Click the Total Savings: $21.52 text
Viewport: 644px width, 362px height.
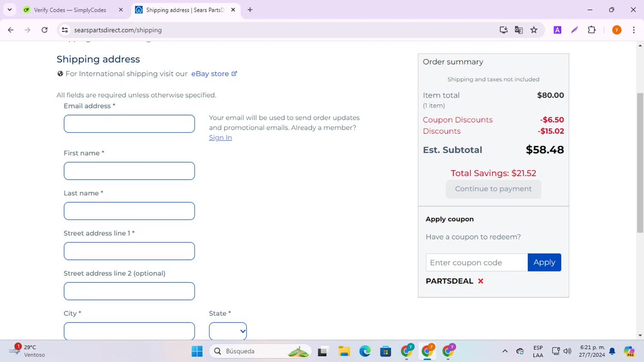coord(493,173)
